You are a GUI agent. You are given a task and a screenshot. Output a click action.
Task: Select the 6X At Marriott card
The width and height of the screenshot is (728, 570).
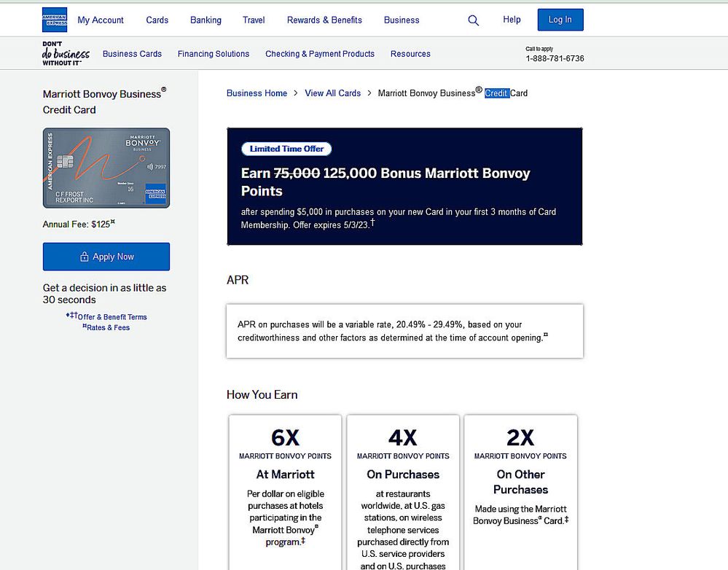tap(285, 492)
